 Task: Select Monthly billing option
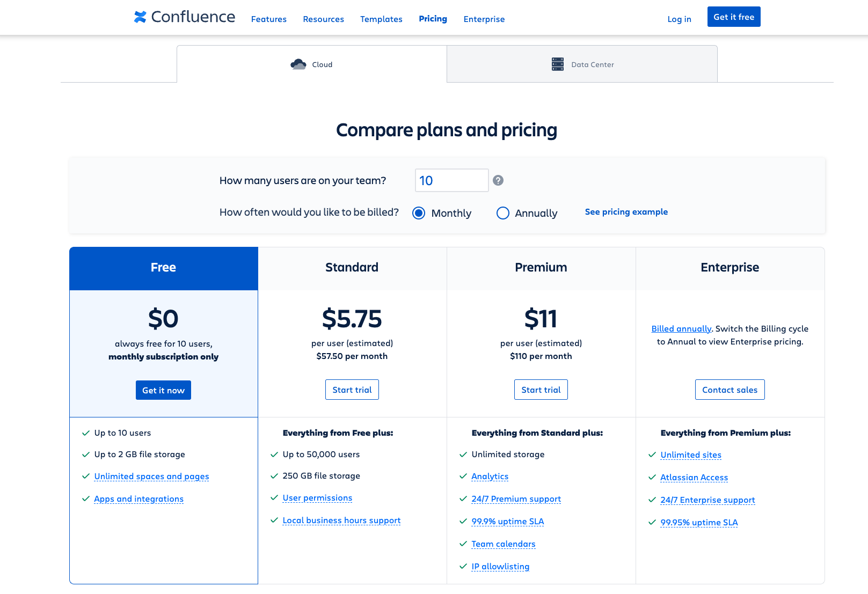(x=419, y=213)
